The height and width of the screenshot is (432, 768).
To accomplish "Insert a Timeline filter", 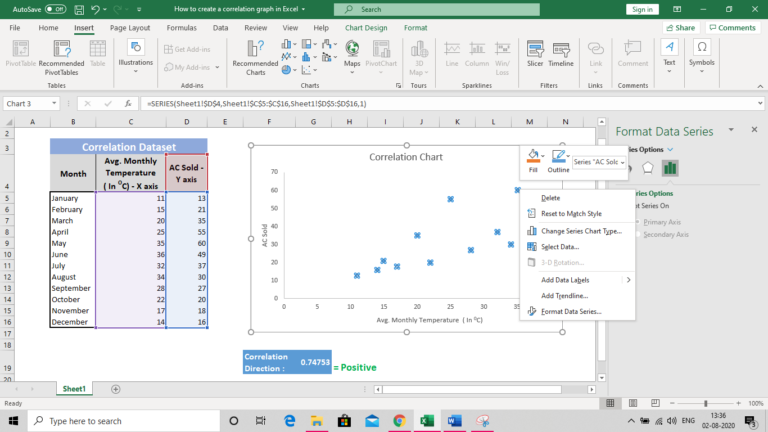I will (x=561, y=54).
